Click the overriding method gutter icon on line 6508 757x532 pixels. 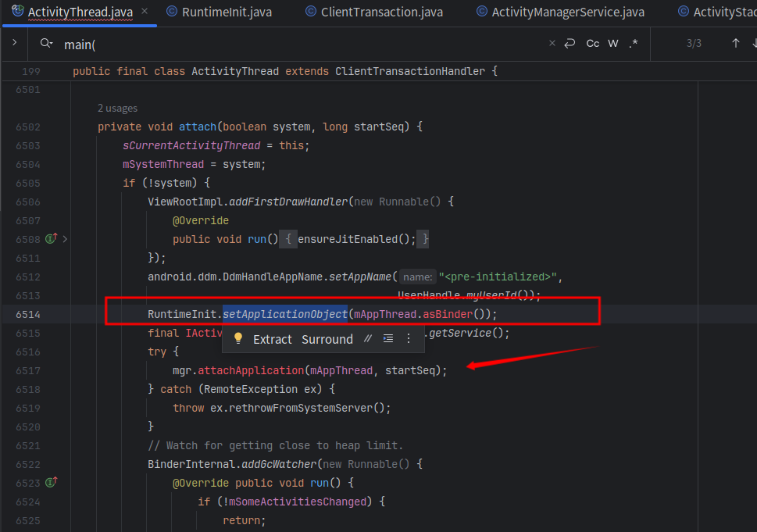[x=50, y=238]
